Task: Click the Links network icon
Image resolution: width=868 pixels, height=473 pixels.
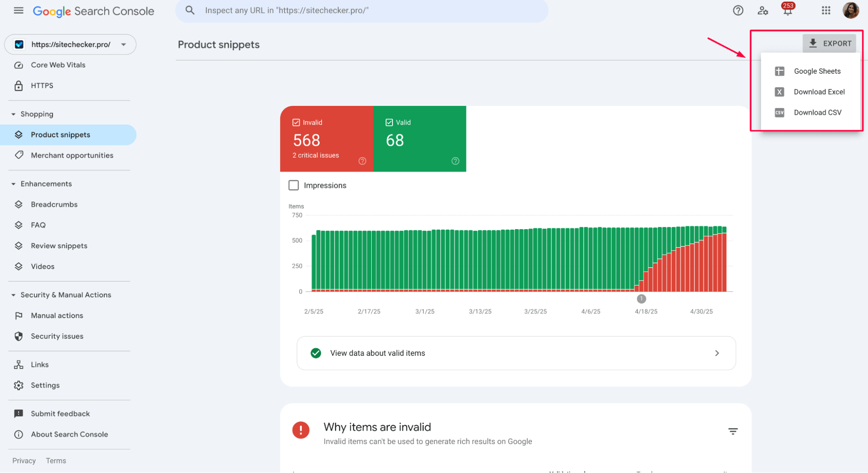Action: click(x=19, y=365)
